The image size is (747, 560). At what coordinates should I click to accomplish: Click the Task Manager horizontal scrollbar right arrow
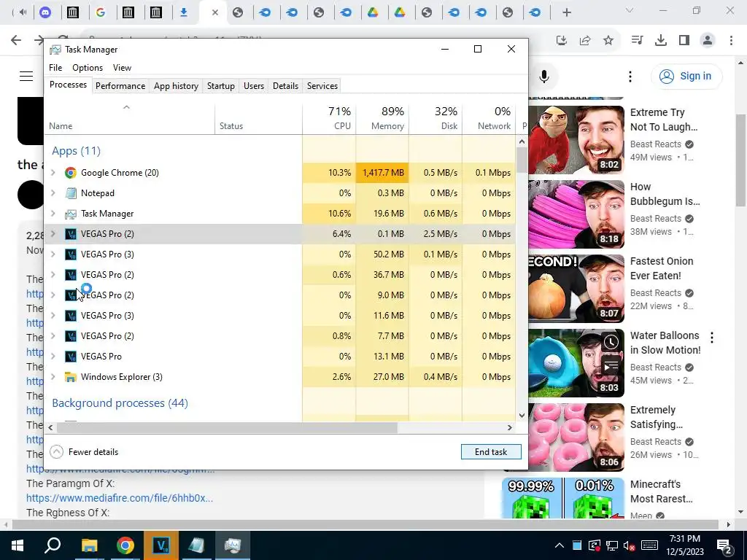(x=510, y=427)
